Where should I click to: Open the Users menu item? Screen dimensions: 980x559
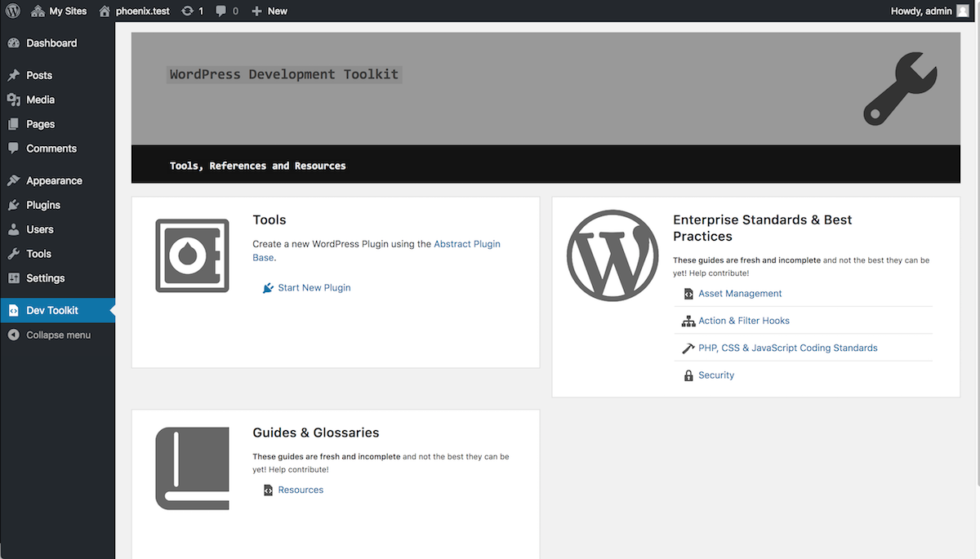(x=57, y=229)
